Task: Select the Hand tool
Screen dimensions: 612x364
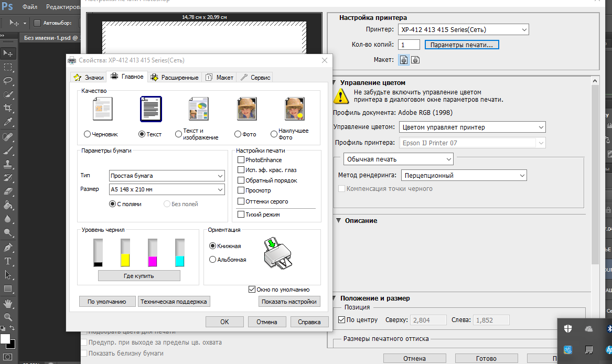Action: coord(8,304)
